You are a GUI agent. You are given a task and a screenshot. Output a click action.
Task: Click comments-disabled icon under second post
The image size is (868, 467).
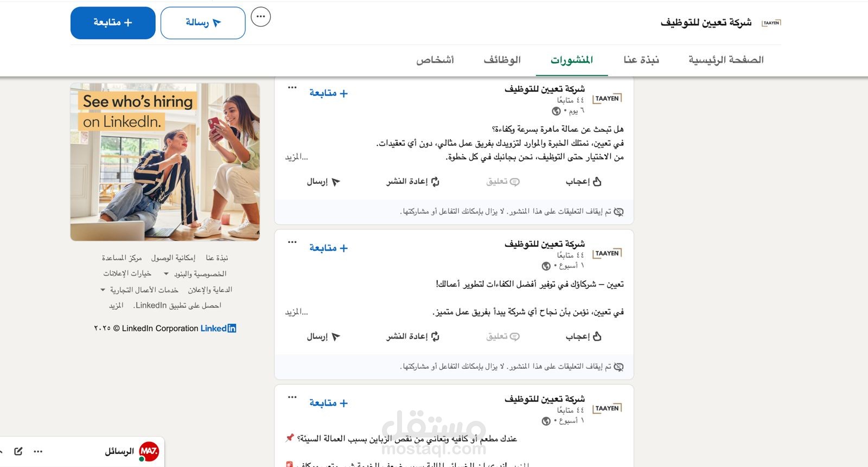[618, 367]
